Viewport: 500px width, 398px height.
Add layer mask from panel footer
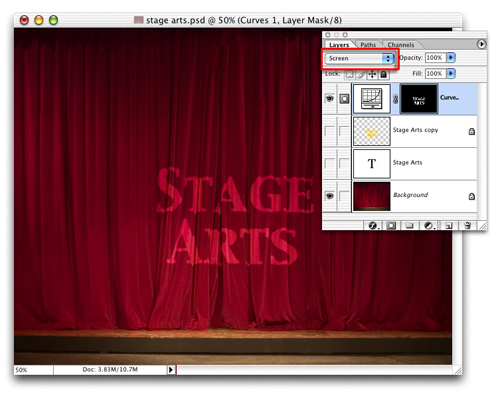(391, 226)
